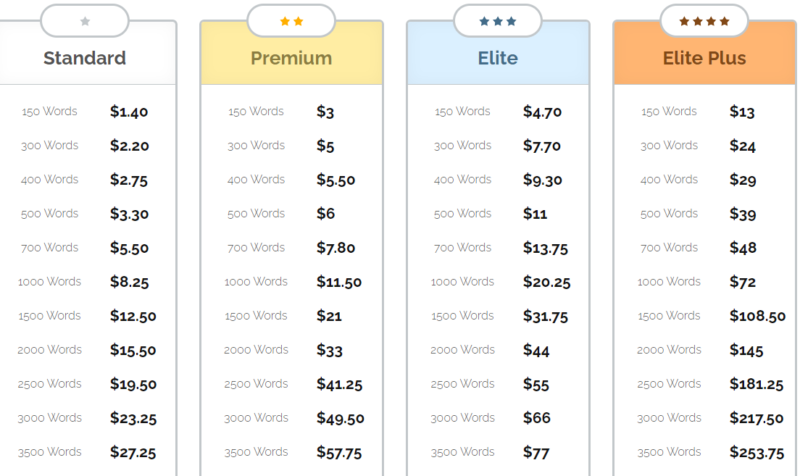
Task: Click Elite 3000 Words price $66
Action: point(537,418)
